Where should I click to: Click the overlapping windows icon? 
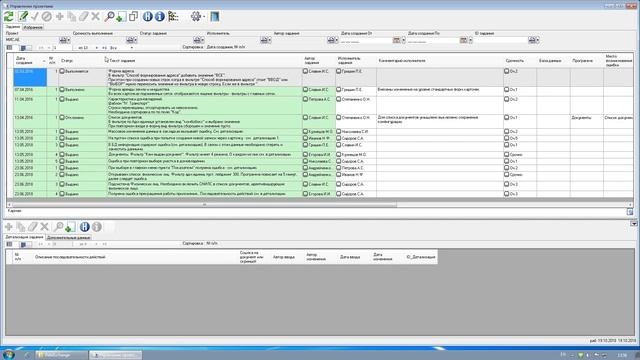pos(133,16)
